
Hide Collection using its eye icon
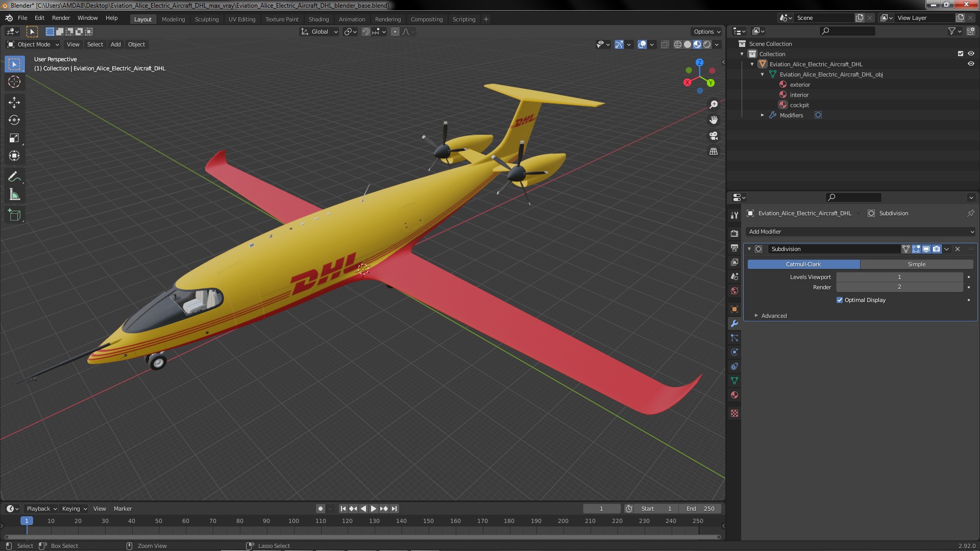pos(971,54)
